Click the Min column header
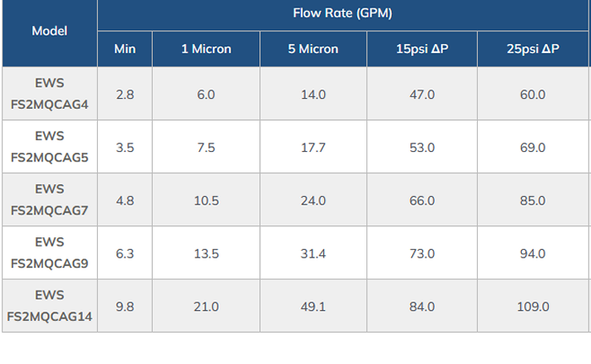 pyautogui.click(x=125, y=49)
